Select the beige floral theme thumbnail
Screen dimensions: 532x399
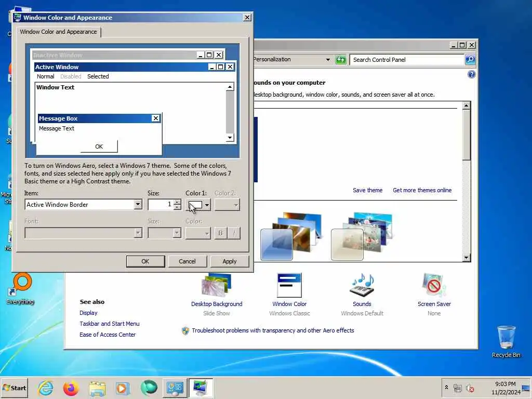click(x=362, y=236)
